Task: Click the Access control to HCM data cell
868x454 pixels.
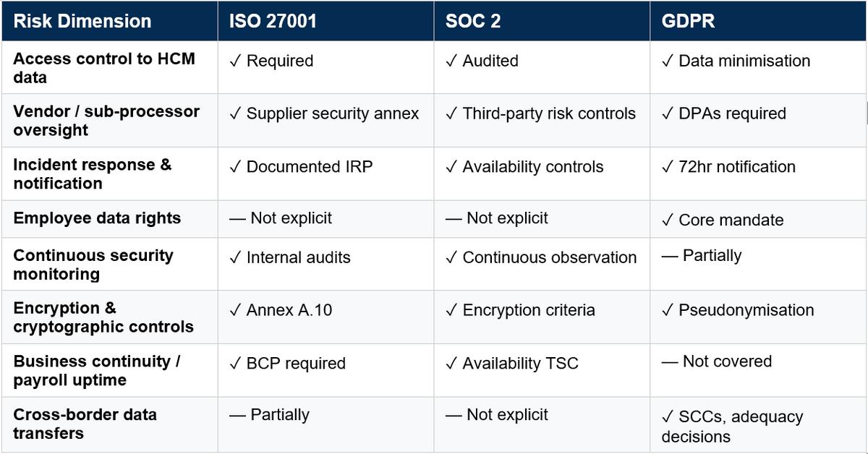Action: click(x=109, y=67)
